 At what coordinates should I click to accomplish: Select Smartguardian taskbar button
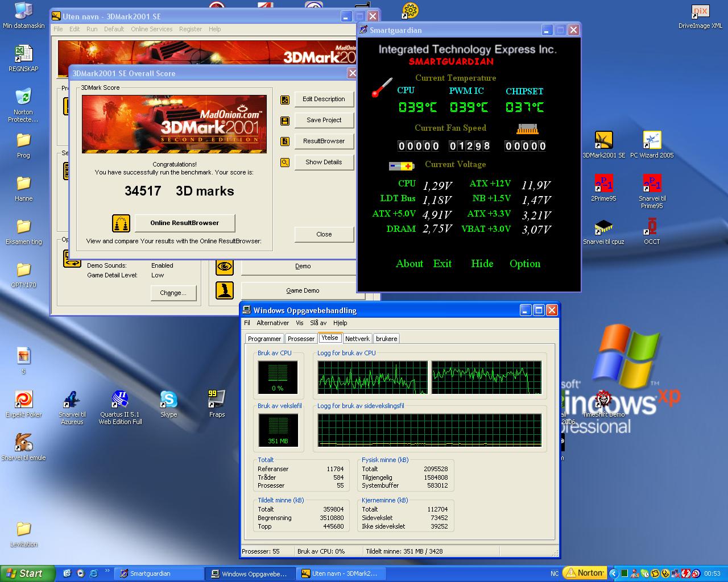[x=159, y=573]
